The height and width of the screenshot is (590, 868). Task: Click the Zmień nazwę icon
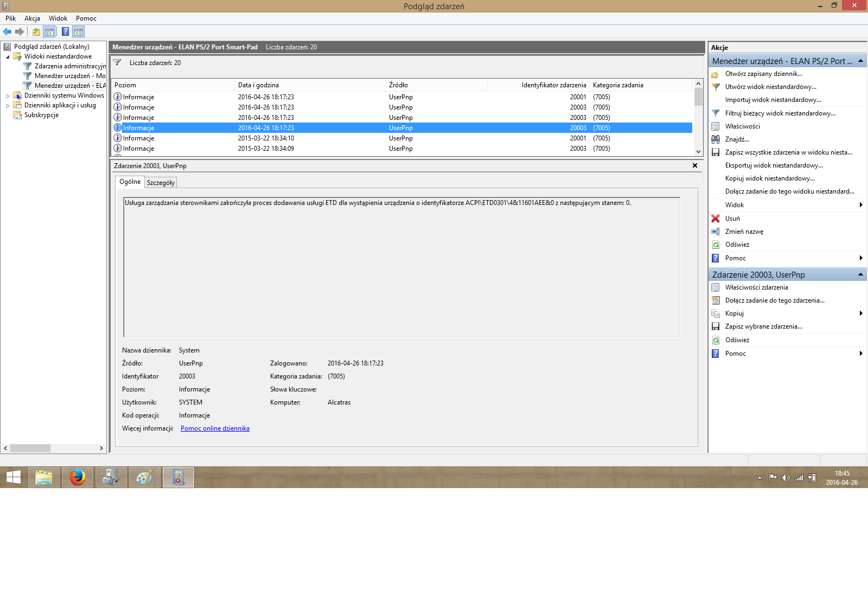tap(716, 232)
